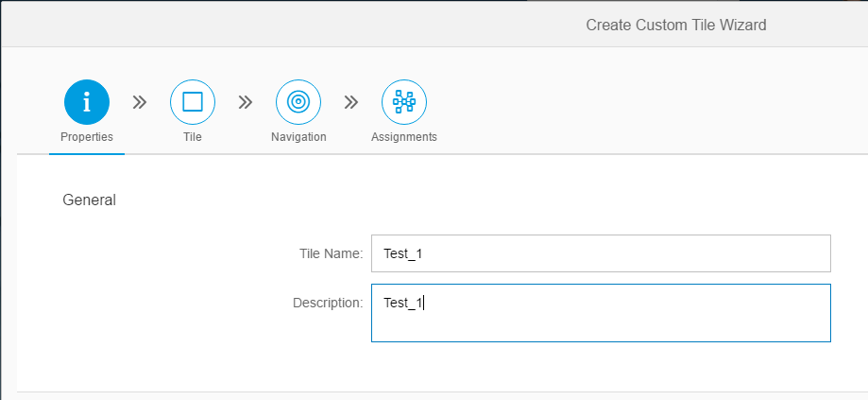Place cursor after Test_1 in Description
The height and width of the screenshot is (400, 868).
pyautogui.click(x=423, y=303)
